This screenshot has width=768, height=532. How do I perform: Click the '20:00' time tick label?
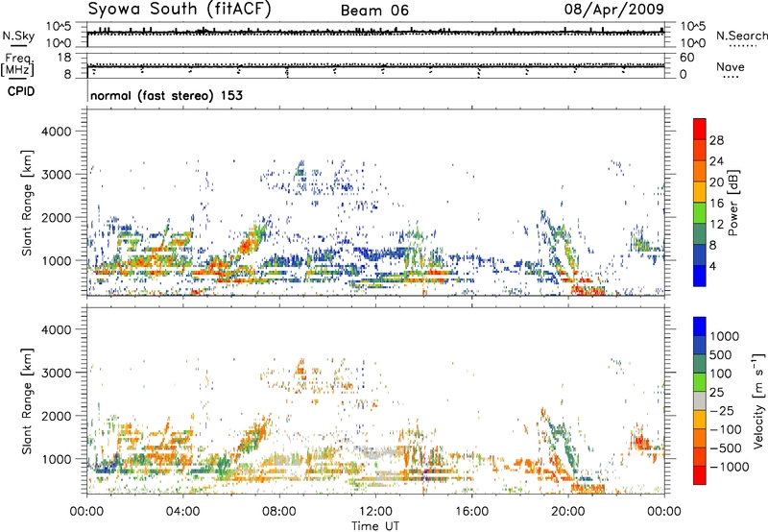[567, 512]
